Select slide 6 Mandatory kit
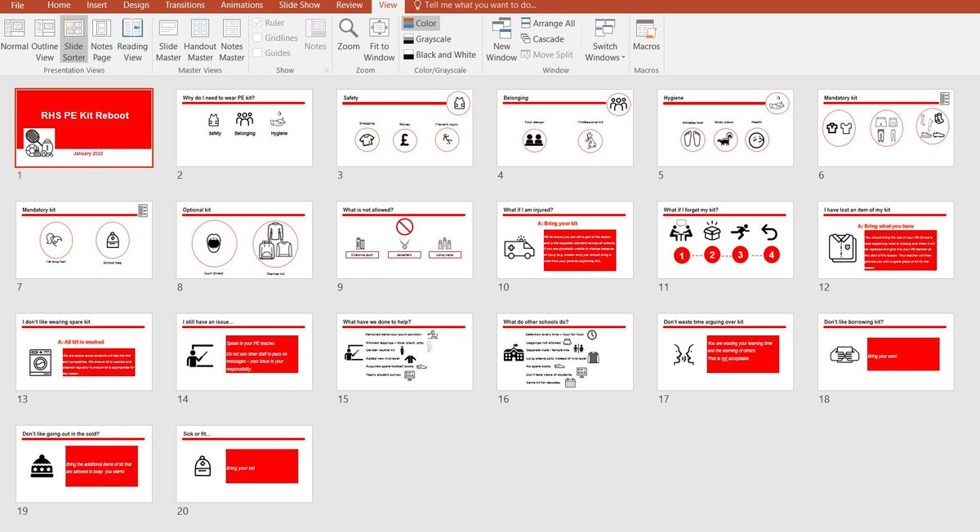 click(885, 127)
